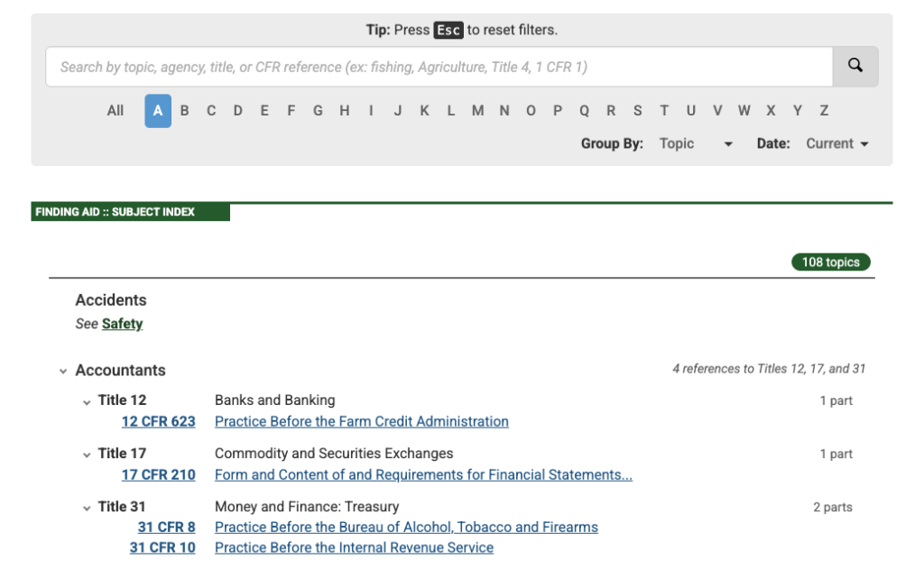Select the letter A filter

click(158, 111)
